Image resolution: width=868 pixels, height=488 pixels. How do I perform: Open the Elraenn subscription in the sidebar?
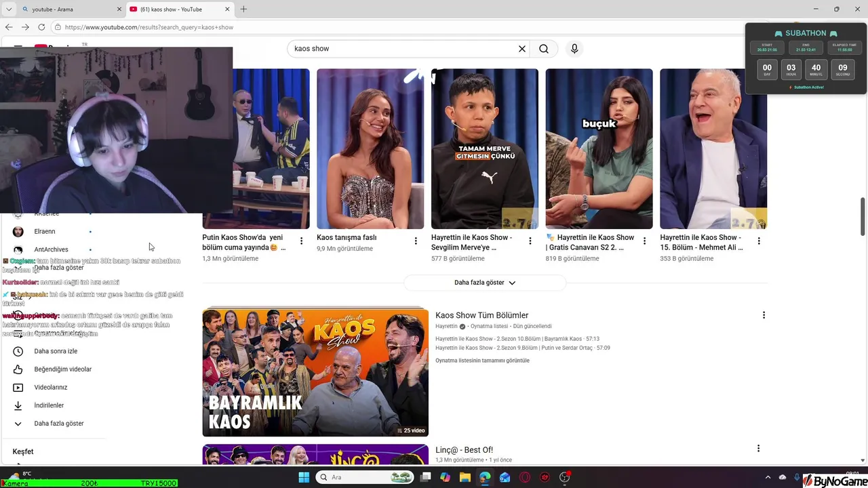tap(45, 232)
